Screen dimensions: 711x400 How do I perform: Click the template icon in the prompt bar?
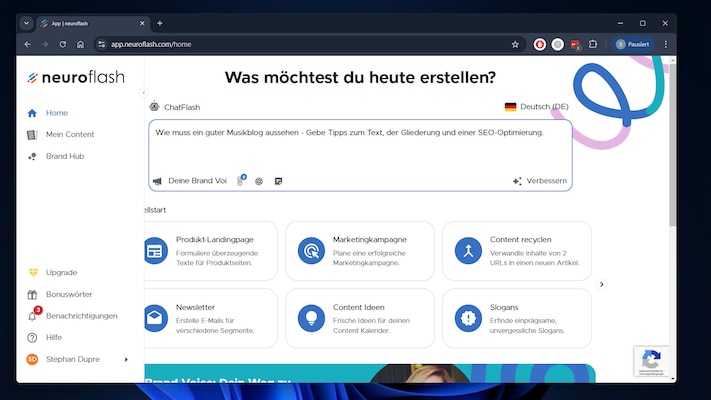pyautogui.click(x=278, y=181)
